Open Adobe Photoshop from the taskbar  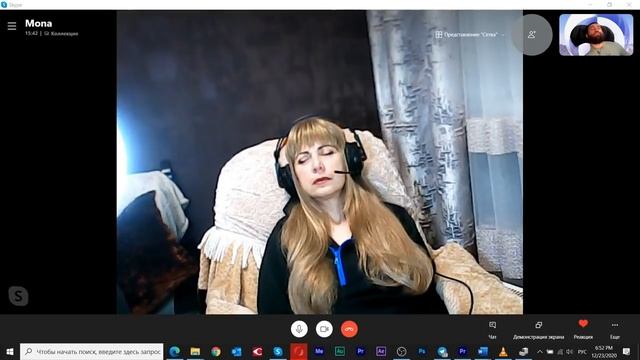422,351
